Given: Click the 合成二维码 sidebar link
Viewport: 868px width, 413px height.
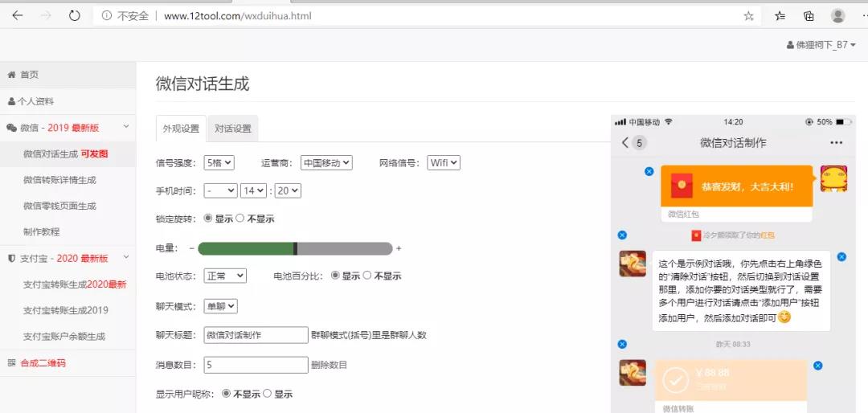Looking at the screenshot, I should (x=43, y=362).
